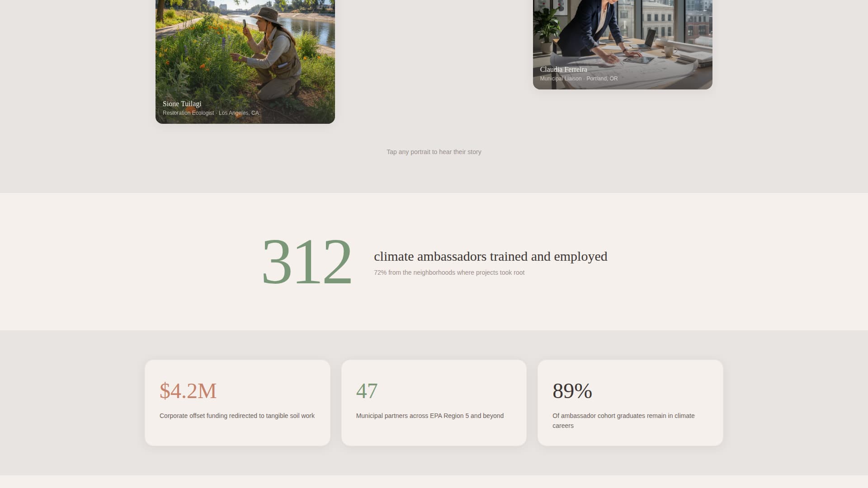This screenshot has height=488, width=868.
Task: Click the EPA Region 5 partners description
Action: click(x=429, y=416)
